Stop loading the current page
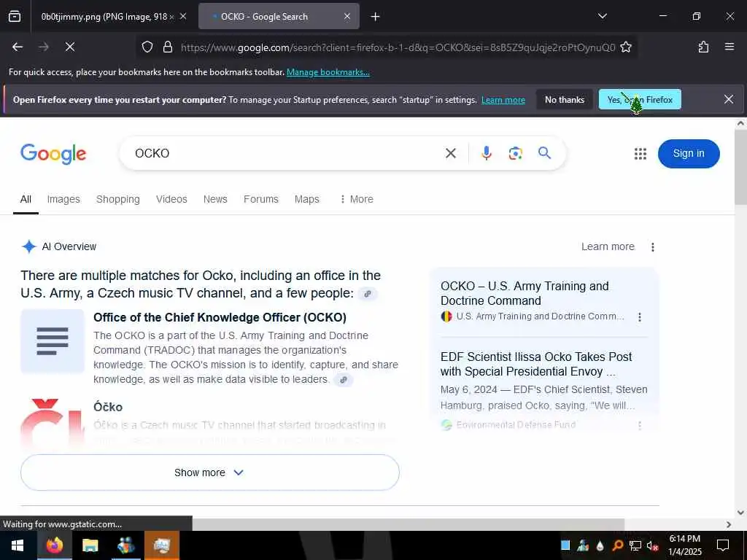Screen dimensions: 747x560 click(69, 47)
